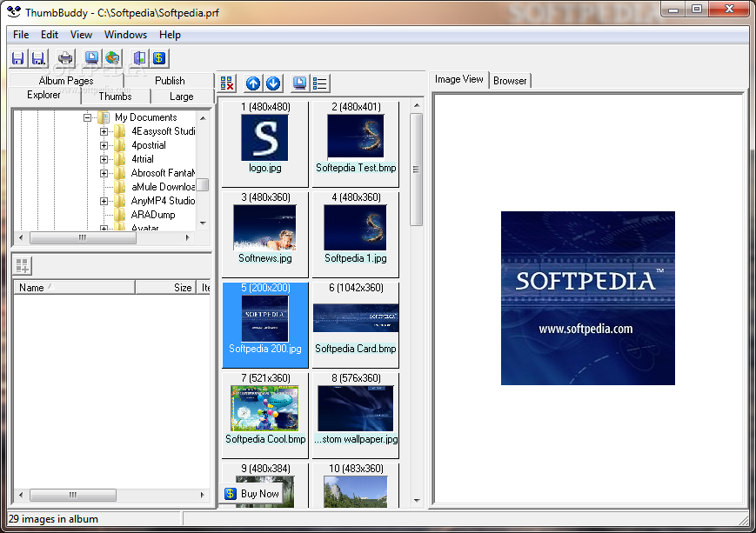756x533 pixels.
Task: Expand the 4Easysoft Studio folder node
Action: pyautogui.click(x=104, y=131)
